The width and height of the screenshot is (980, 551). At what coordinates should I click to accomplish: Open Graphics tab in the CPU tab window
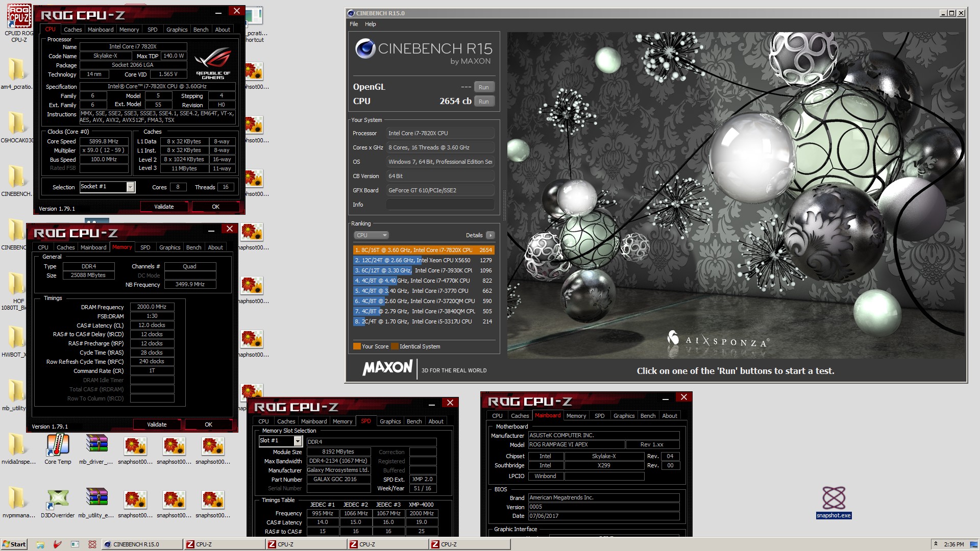(x=177, y=30)
